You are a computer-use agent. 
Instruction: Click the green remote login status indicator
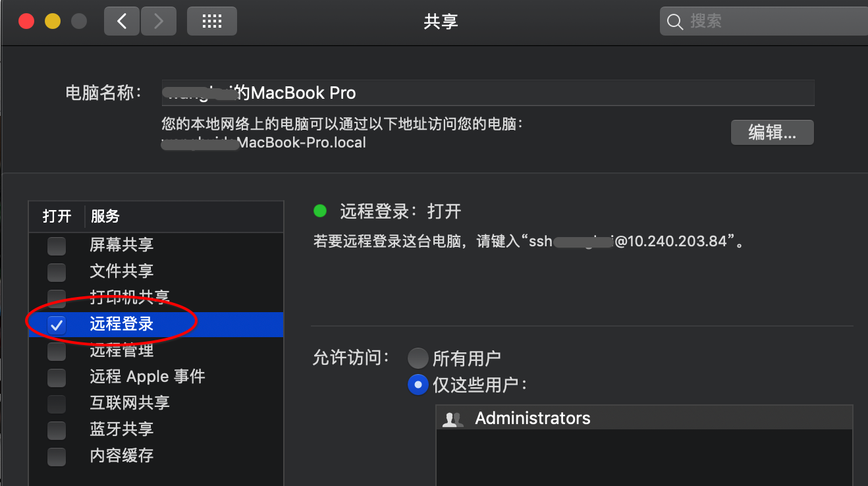(320, 211)
